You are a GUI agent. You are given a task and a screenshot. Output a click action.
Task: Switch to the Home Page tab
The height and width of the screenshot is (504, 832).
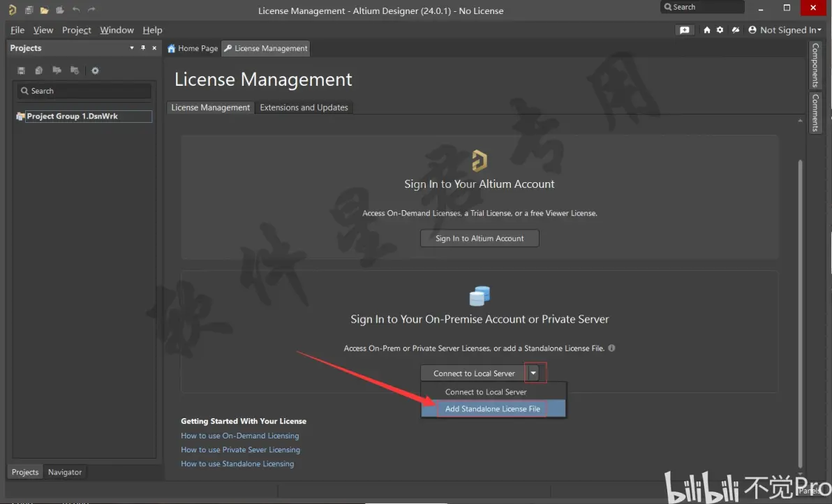[193, 48]
